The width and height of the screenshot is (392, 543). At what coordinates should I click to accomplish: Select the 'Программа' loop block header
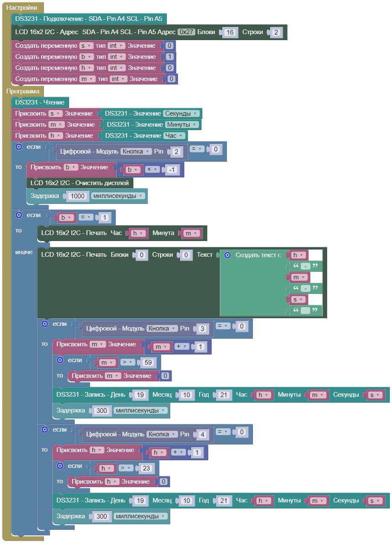[23, 91]
